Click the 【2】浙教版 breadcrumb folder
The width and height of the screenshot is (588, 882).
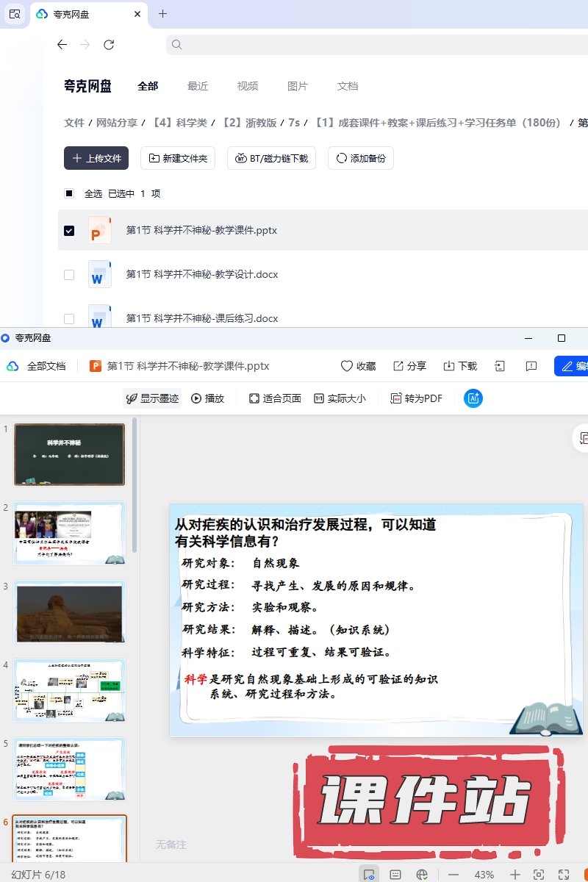tap(249, 123)
